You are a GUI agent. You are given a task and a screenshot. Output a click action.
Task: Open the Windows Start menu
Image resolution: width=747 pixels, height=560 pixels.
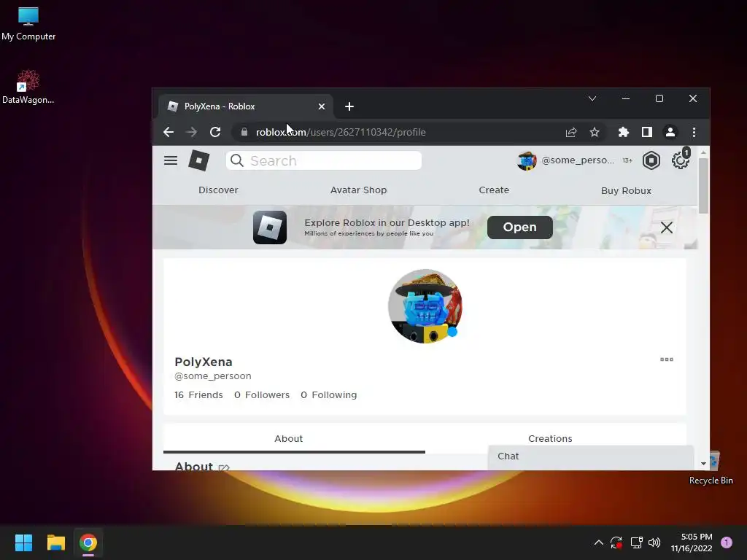tap(23, 542)
